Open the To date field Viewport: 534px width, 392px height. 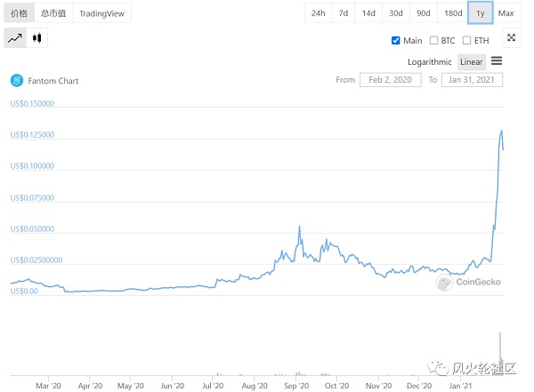click(x=473, y=80)
